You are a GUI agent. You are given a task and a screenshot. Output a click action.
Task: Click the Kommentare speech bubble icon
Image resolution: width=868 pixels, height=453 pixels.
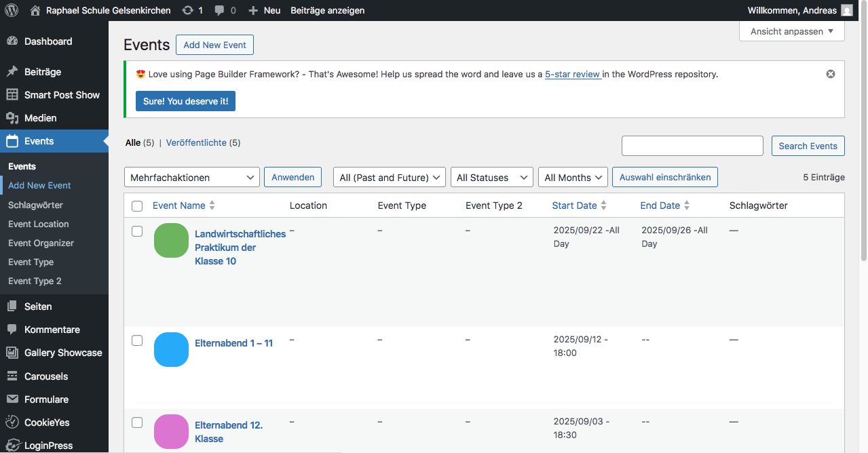[x=12, y=330]
